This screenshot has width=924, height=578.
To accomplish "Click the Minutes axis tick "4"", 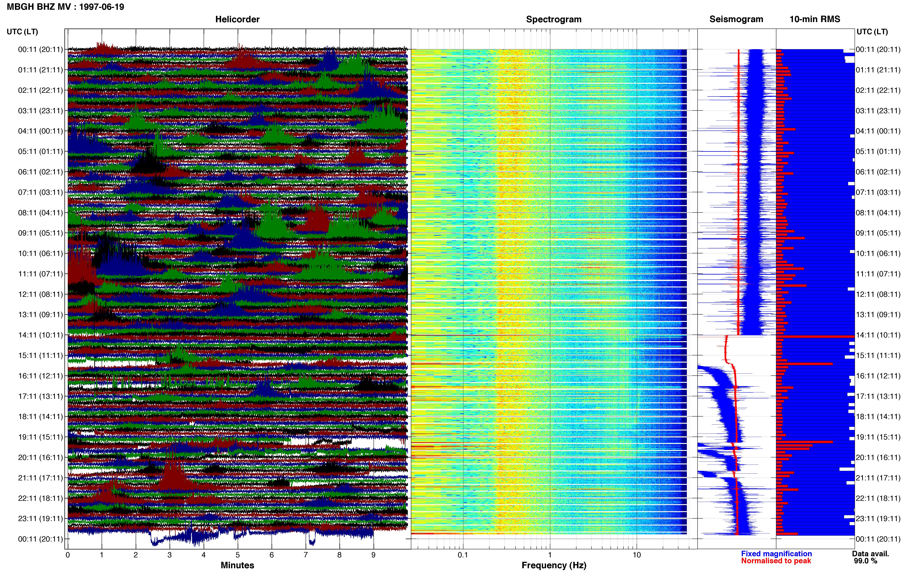I will (x=204, y=555).
